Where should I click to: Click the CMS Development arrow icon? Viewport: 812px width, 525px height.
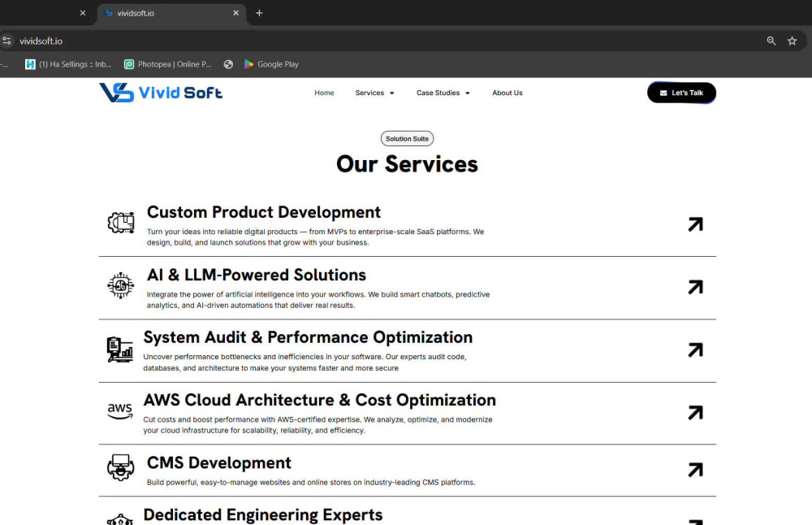coord(696,470)
